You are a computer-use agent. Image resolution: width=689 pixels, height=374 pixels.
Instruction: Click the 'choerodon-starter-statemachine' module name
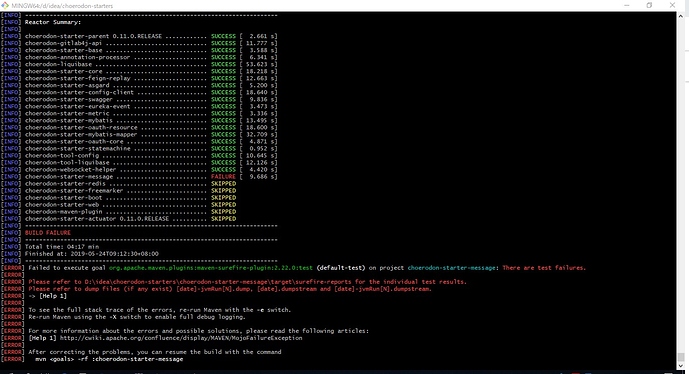pos(77,149)
